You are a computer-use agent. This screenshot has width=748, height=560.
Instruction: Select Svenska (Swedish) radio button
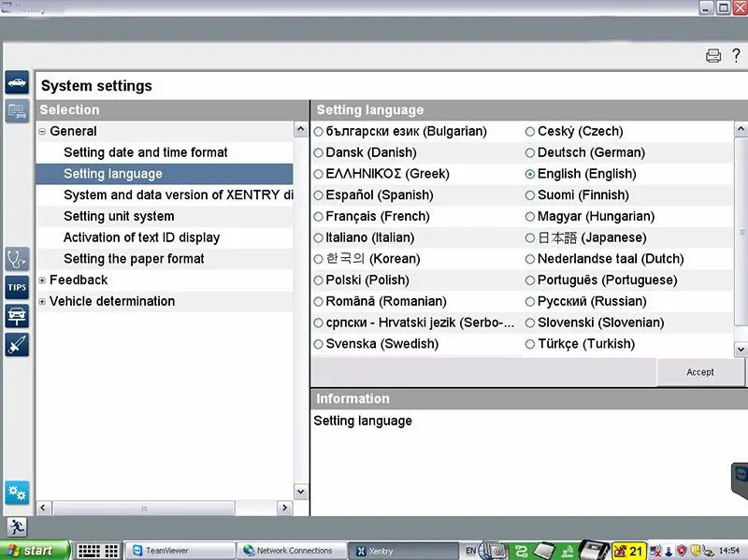319,344
